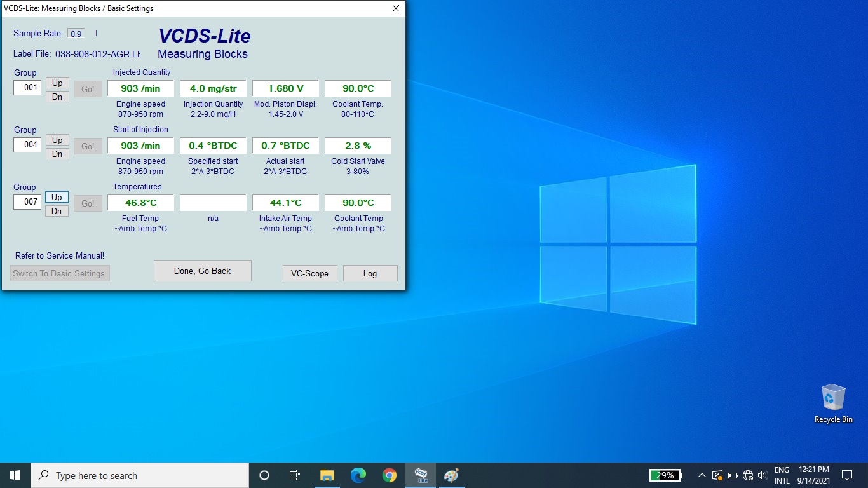Viewport: 868px width, 488px height.
Task: Click the Done, Go Back button
Action: [202, 271]
